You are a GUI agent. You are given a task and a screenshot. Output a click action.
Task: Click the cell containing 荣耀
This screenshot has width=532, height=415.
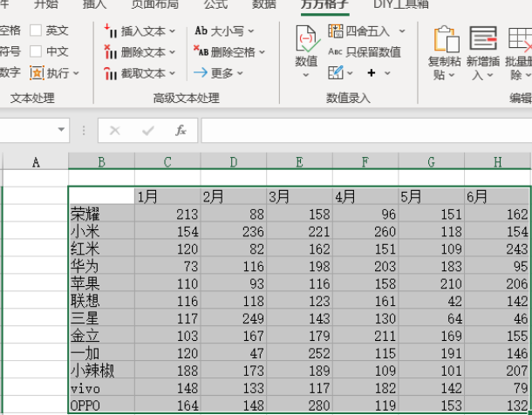[101, 214]
